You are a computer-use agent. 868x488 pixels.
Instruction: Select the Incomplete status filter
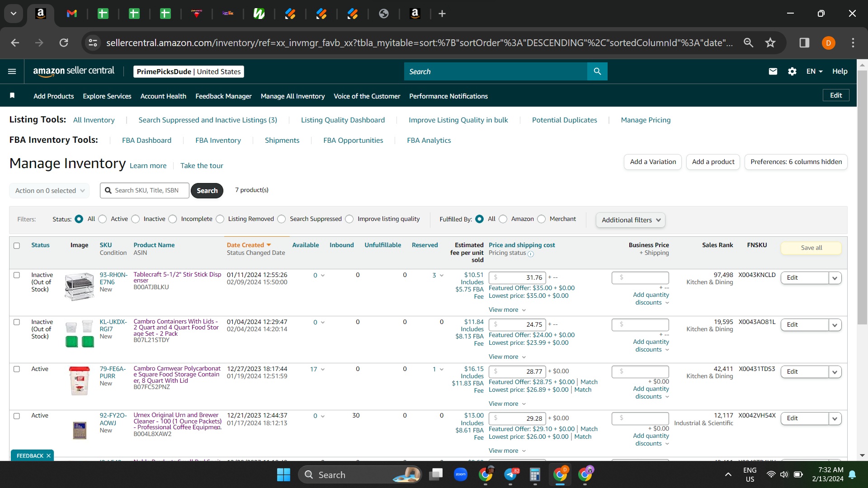[x=173, y=219]
